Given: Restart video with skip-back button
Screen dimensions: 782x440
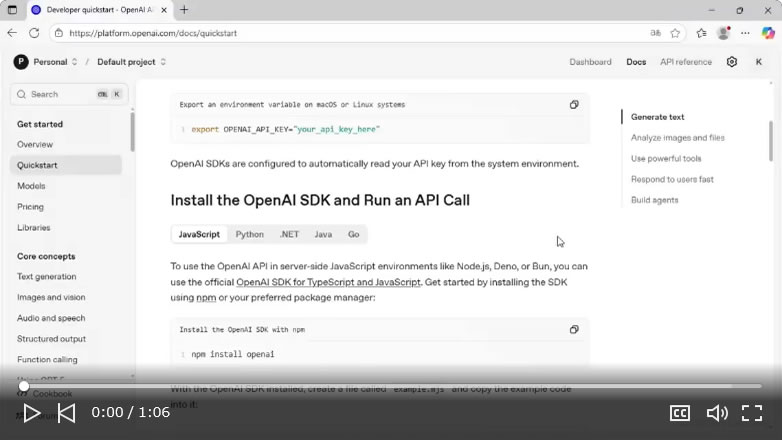Looking at the screenshot, I should [x=66, y=413].
